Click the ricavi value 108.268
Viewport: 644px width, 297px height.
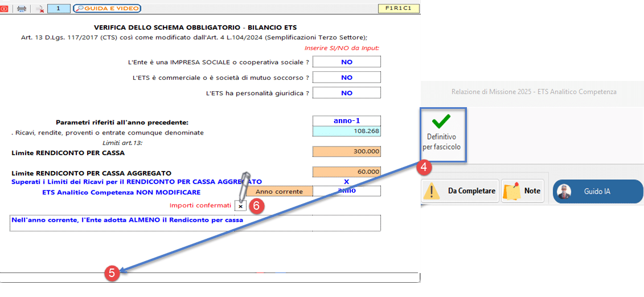347,131
